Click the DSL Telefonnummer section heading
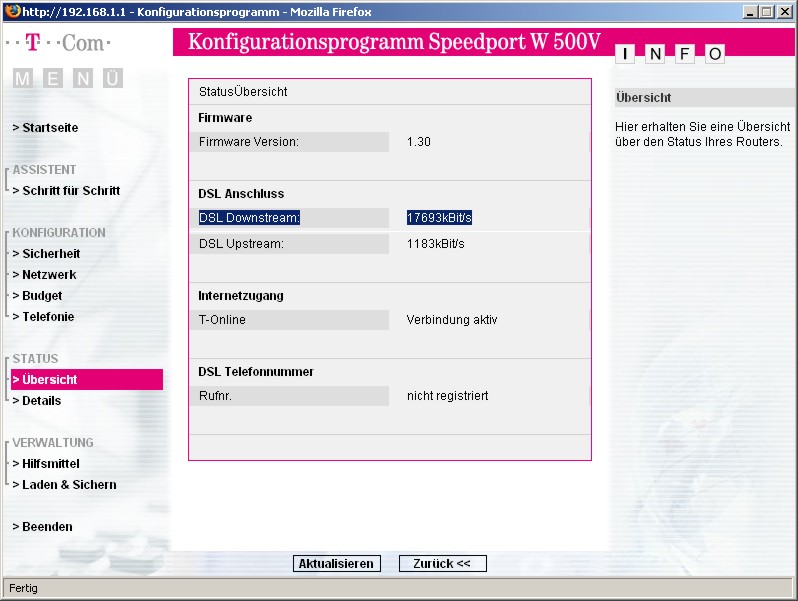798x601 pixels. tap(256, 372)
